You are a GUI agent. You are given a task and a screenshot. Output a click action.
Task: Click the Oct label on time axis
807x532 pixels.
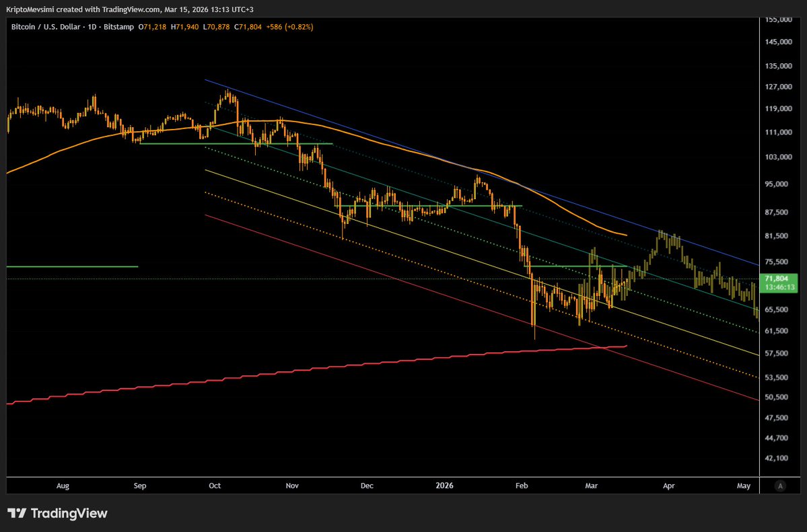215,486
